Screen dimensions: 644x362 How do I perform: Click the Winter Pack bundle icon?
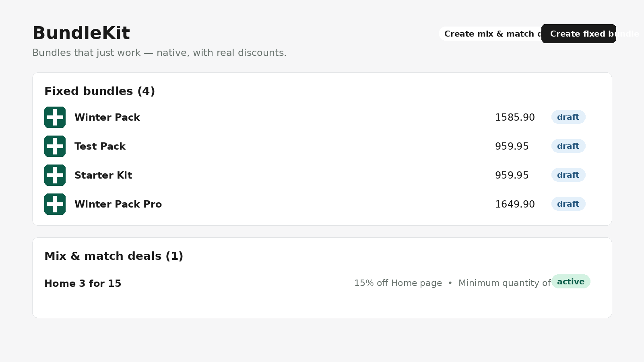(55, 117)
